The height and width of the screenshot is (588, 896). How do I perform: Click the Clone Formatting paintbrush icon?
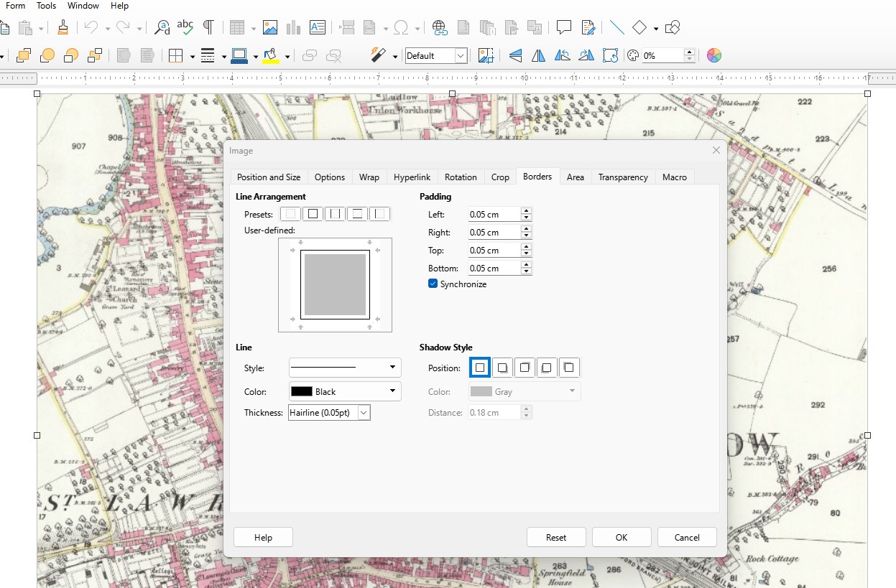63,28
